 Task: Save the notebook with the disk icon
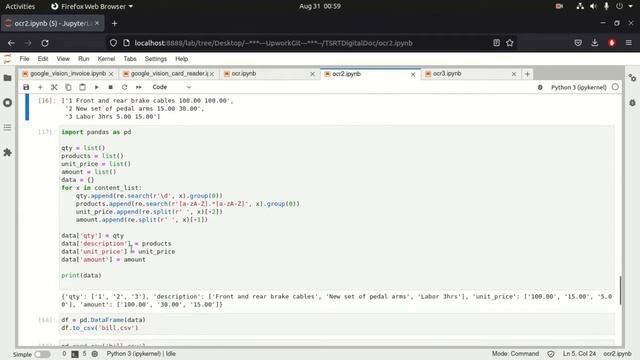click(26, 87)
